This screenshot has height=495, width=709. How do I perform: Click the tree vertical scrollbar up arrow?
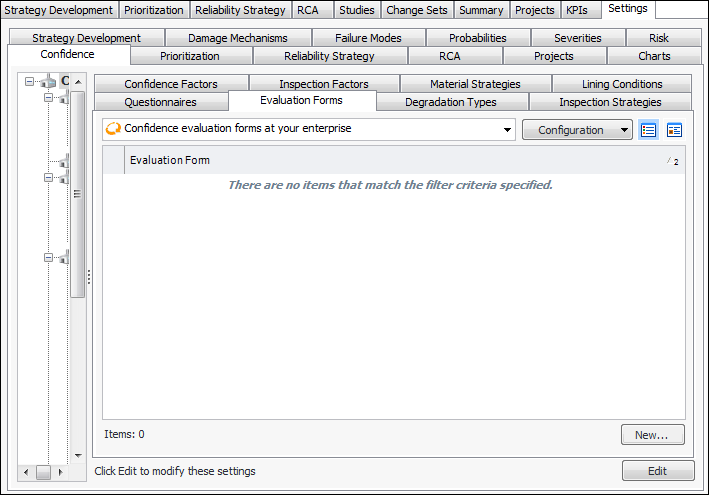[78, 82]
